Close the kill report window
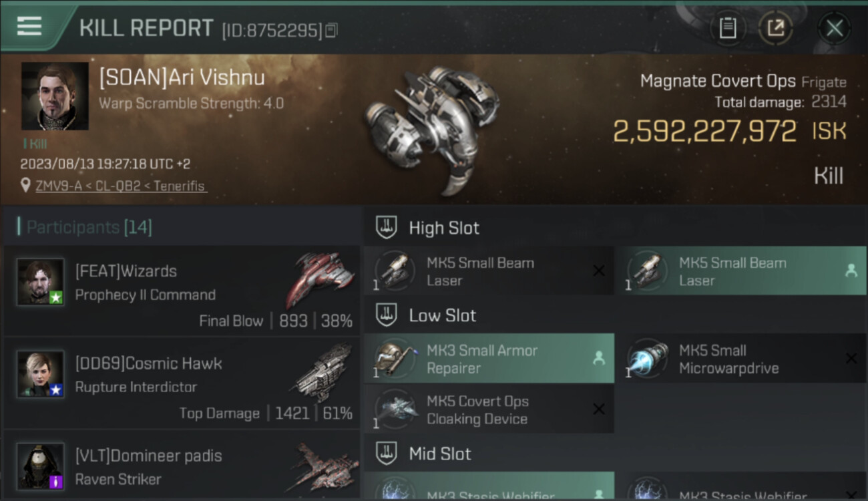Viewport: 868px width, 501px height. [x=834, y=28]
